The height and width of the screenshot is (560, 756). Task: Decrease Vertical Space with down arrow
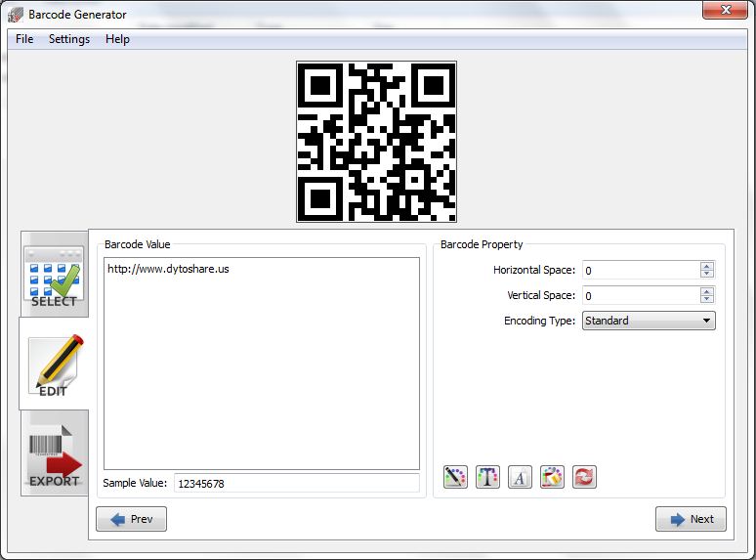tap(707, 299)
